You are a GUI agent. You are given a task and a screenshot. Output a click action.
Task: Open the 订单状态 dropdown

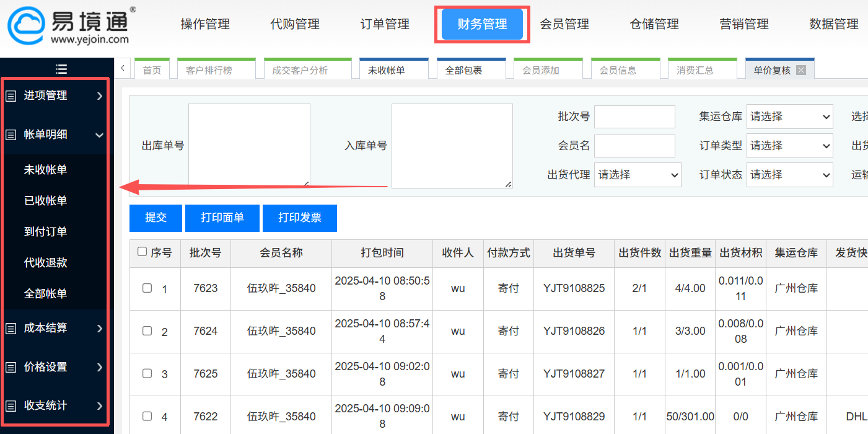790,175
